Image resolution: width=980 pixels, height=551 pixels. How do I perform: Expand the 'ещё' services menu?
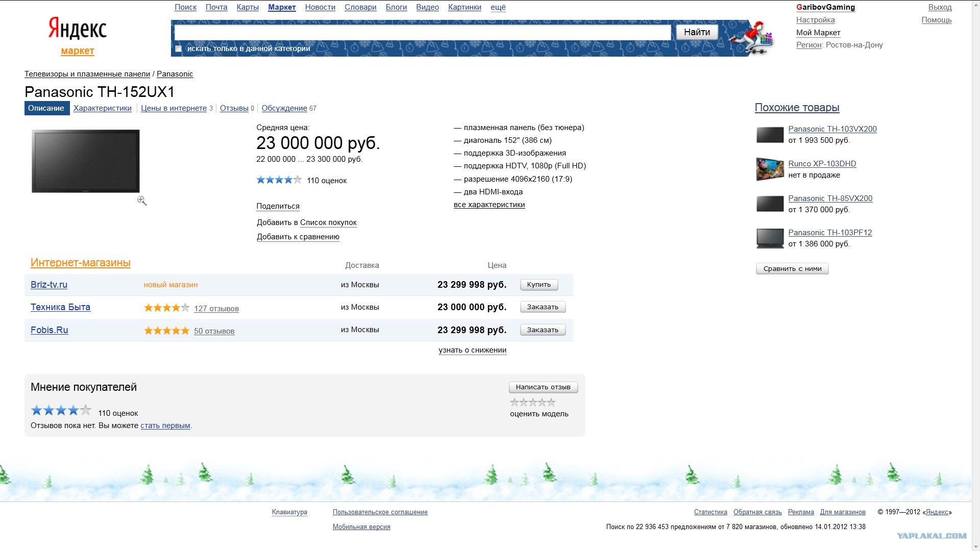tap(498, 7)
